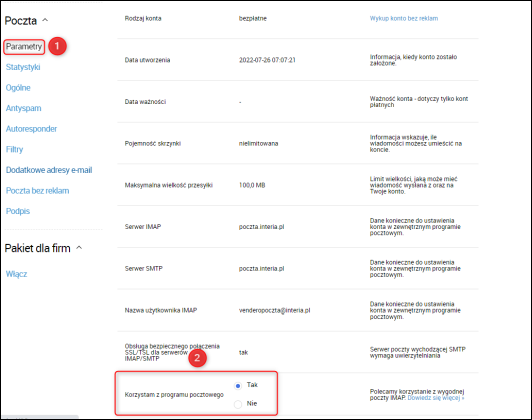This screenshot has width=532, height=420.
Task: Click the Rodzaj konta label
Action: (143, 18)
